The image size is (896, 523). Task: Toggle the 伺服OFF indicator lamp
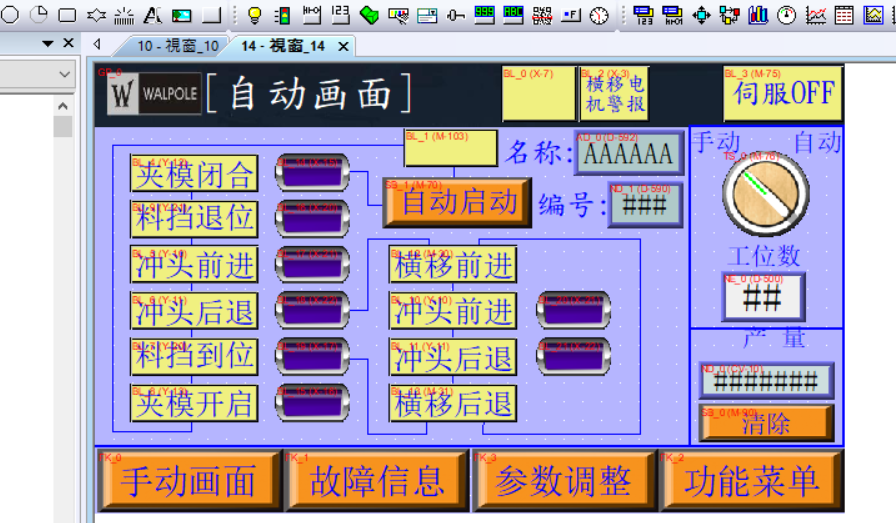click(783, 93)
